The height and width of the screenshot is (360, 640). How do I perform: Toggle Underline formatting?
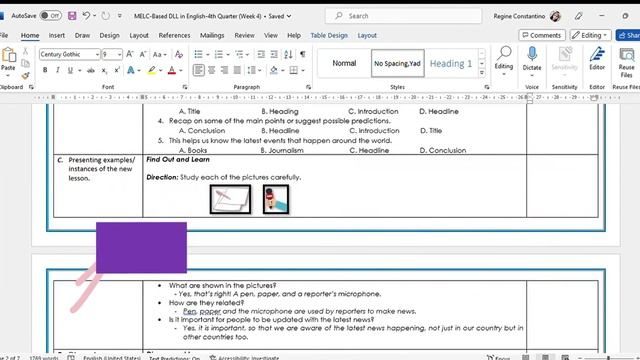click(70, 70)
